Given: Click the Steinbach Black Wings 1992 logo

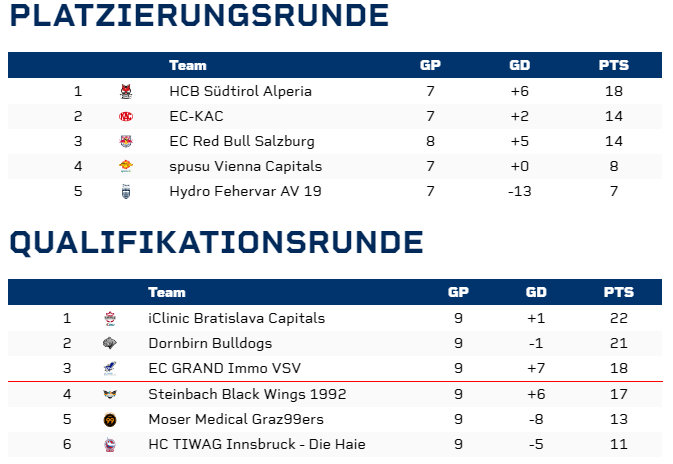Looking at the screenshot, I should coord(110,395).
